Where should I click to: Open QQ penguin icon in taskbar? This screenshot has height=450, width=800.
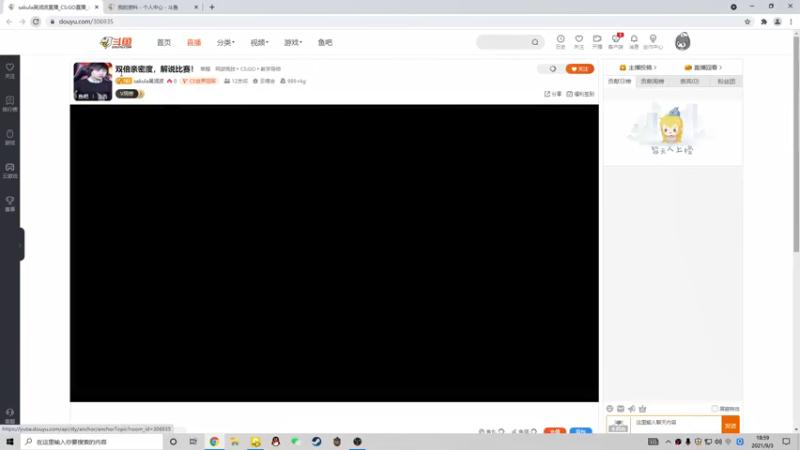276,441
